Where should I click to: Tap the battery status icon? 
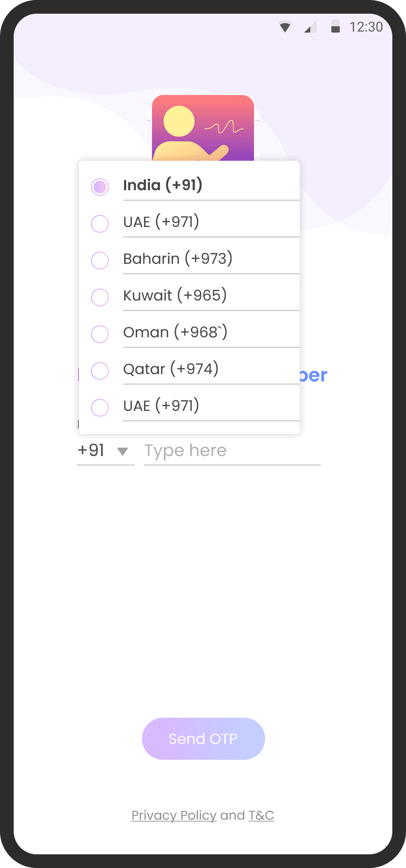pyautogui.click(x=335, y=26)
